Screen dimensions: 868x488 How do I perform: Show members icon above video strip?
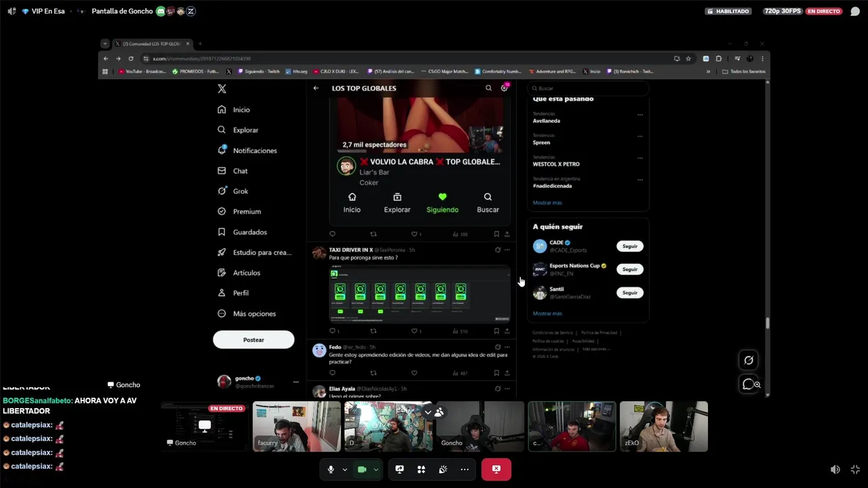pos(439,412)
